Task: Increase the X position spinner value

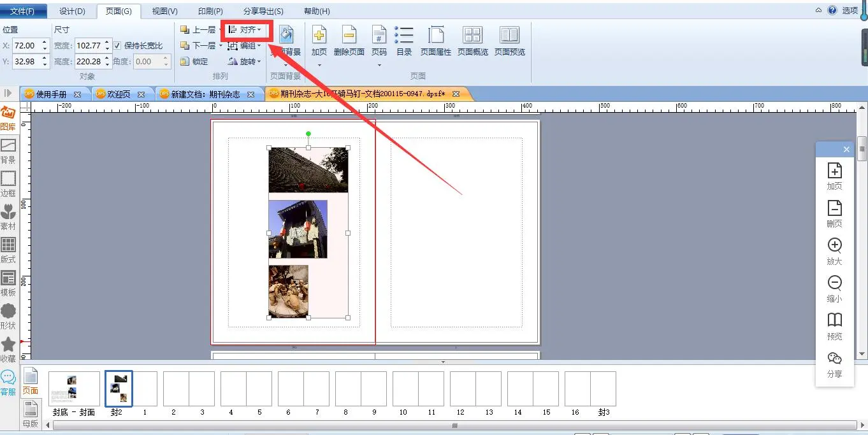Action: (x=45, y=43)
